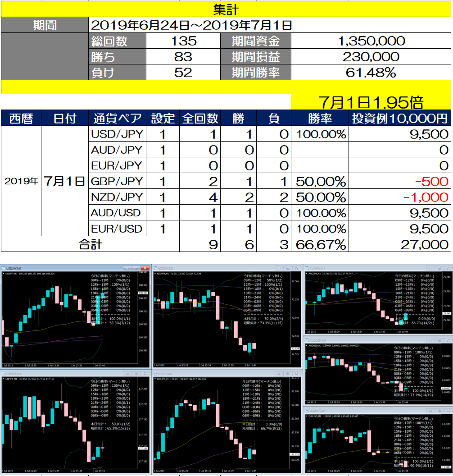Click the EURJPY,M1 chart window icon
The width and height of the screenshot is (453, 476).
(x=155, y=374)
